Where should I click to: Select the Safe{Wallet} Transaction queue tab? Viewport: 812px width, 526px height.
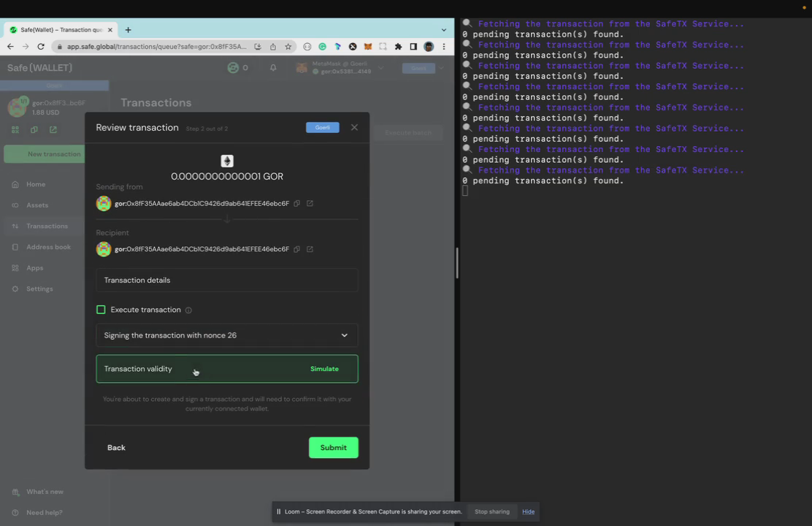(x=61, y=30)
